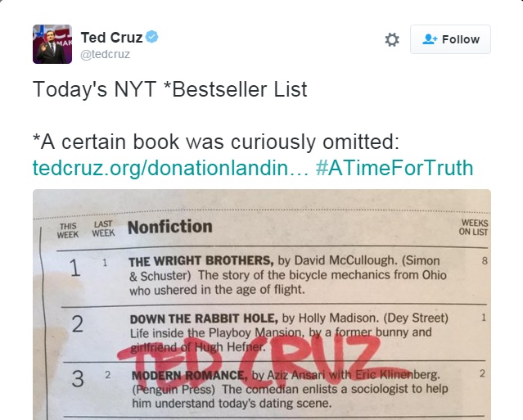Click DOWN THE RABBIT HOLE entry
The height and width of the screenshot is (420, 523).
point(289,332)
